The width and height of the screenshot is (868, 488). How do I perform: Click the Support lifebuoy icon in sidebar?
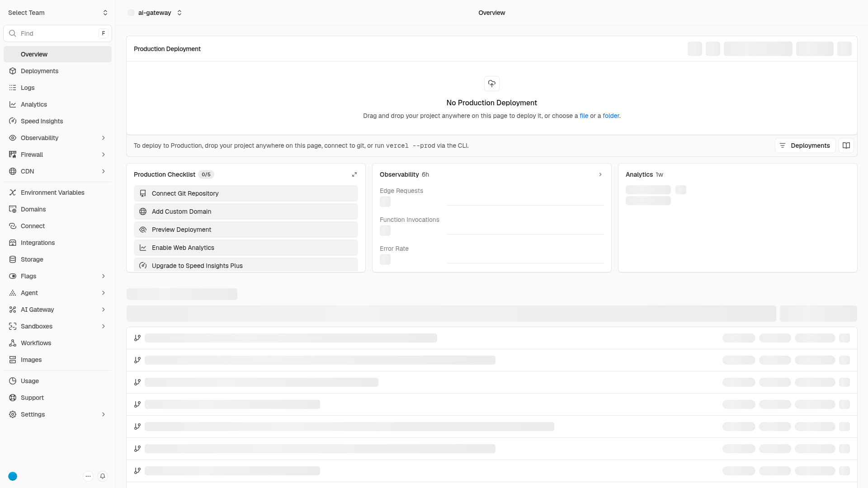click(x=13, y=398)
